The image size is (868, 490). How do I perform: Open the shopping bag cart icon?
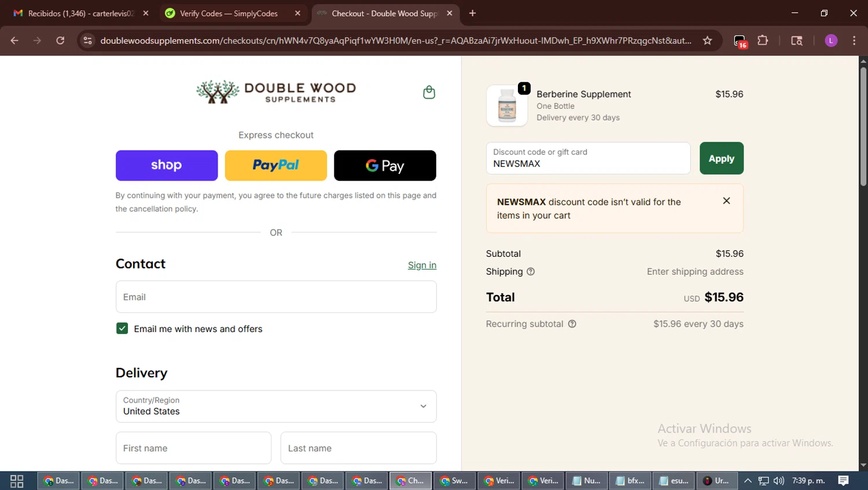pos(429,93)
